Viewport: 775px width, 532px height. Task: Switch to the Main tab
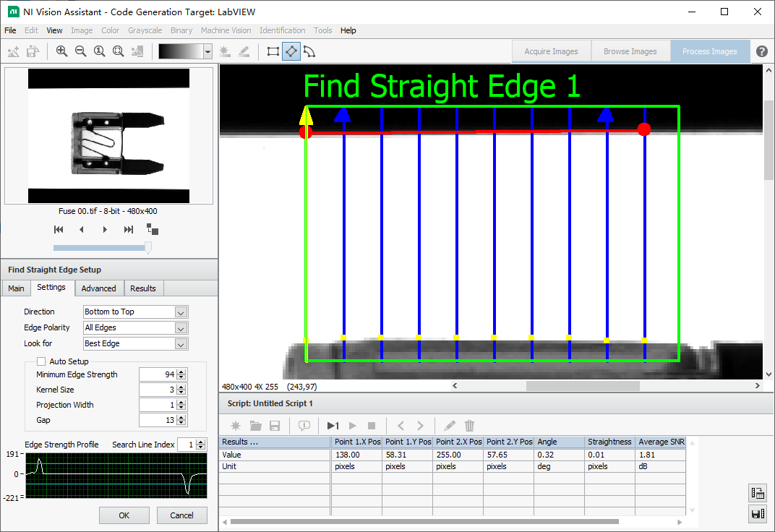(x=16, y=288)
